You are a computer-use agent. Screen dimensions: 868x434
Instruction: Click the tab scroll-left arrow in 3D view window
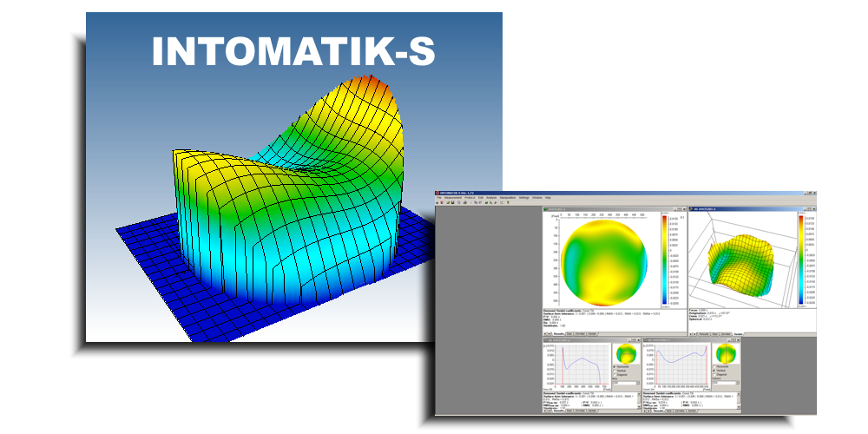pos(691,334)
